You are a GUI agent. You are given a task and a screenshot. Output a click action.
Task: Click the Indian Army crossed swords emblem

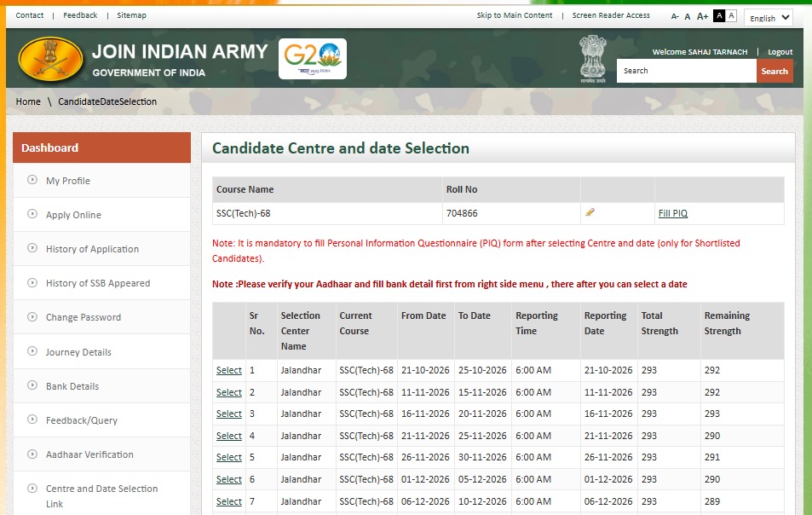(50, 59)
